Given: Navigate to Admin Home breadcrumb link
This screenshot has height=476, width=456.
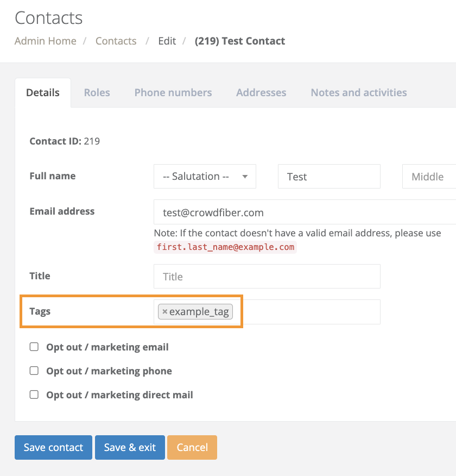Looking at the screenshot, I should click(46, 41).
